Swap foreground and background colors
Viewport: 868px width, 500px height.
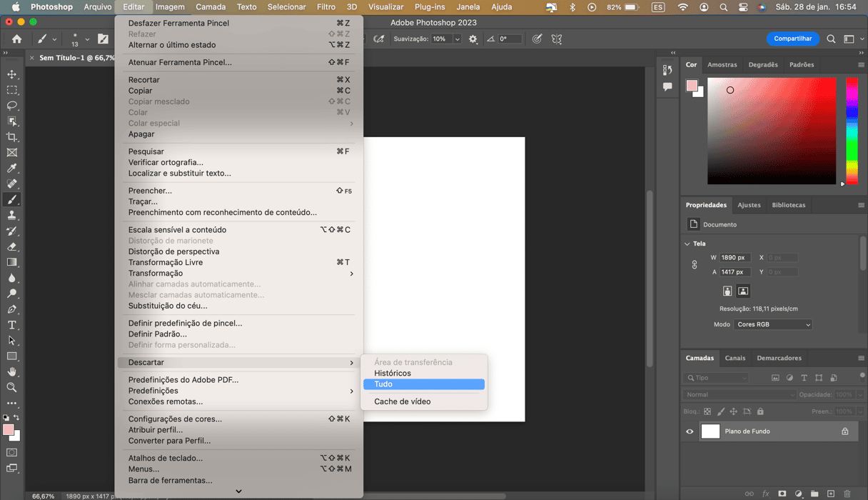(16, 418)
